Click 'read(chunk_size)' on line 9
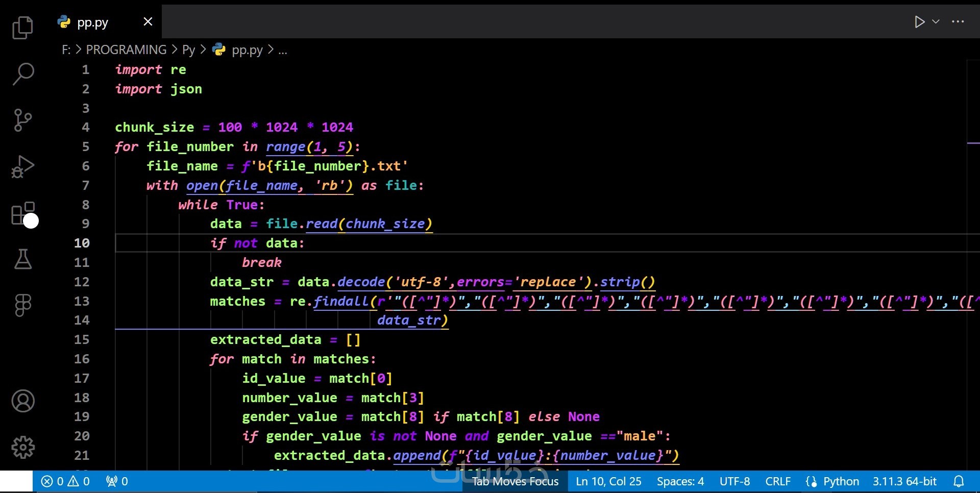This screenshot has width=980, height=493. coord(369,224)
